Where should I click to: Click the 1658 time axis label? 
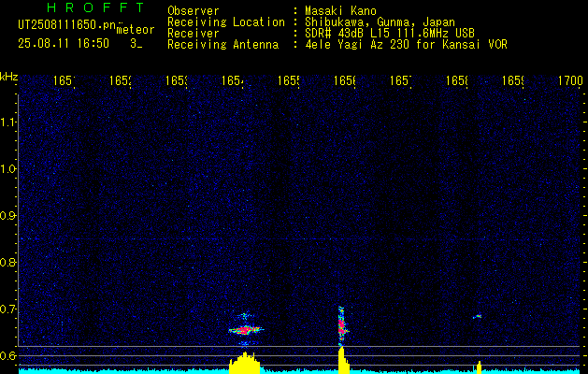(457, 80)
